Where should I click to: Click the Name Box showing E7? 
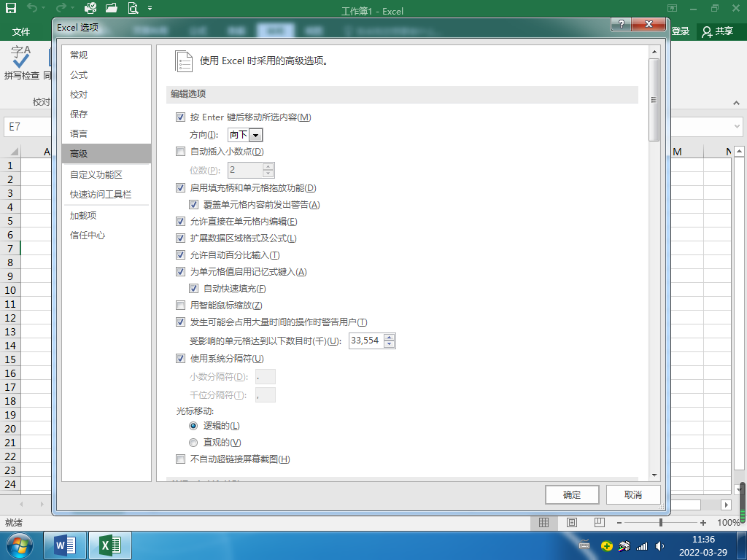[x=28, y=127]
